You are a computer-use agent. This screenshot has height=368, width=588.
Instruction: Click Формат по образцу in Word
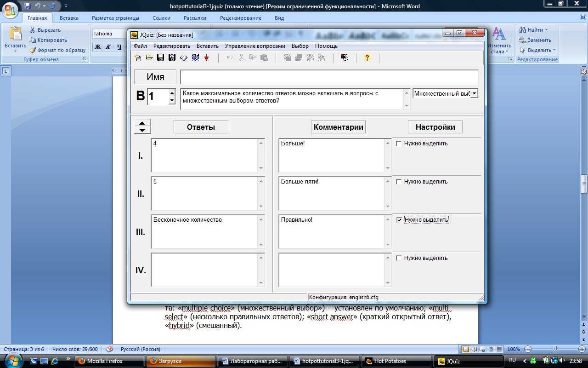(x=57, y=50)
